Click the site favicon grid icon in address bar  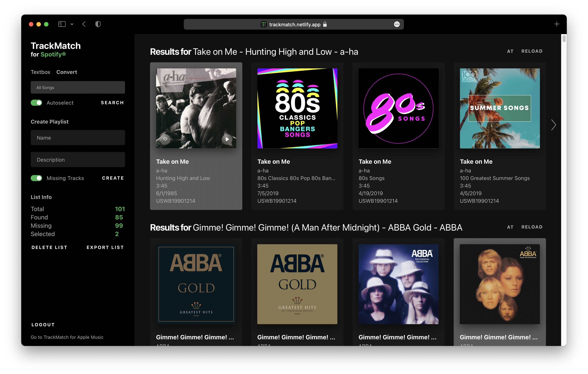pos(264,24)
